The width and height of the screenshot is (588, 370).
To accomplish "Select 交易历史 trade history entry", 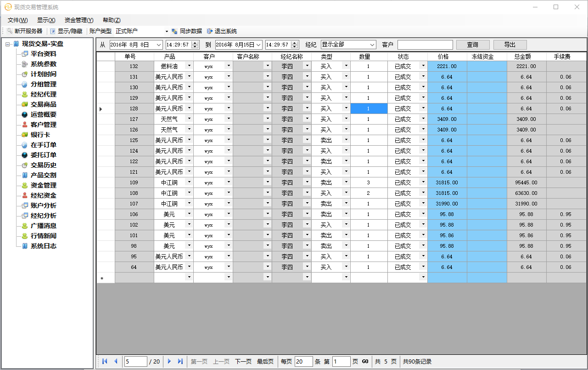I will 44,165.
